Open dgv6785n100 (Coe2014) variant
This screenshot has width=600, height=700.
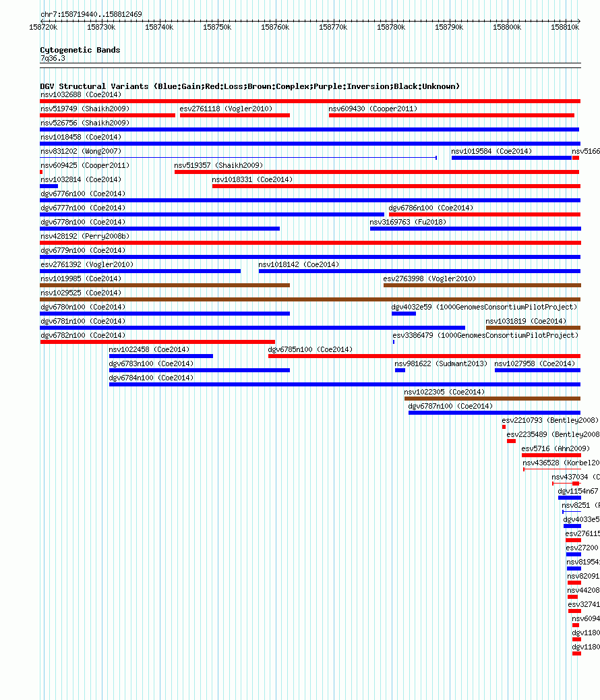(310, 350)
